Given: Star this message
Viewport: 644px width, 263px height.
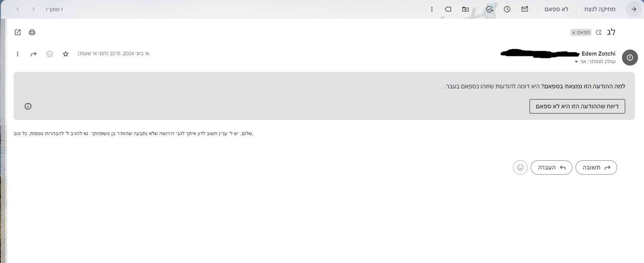Looking at the screenshot, I should (x=66, y=54).
